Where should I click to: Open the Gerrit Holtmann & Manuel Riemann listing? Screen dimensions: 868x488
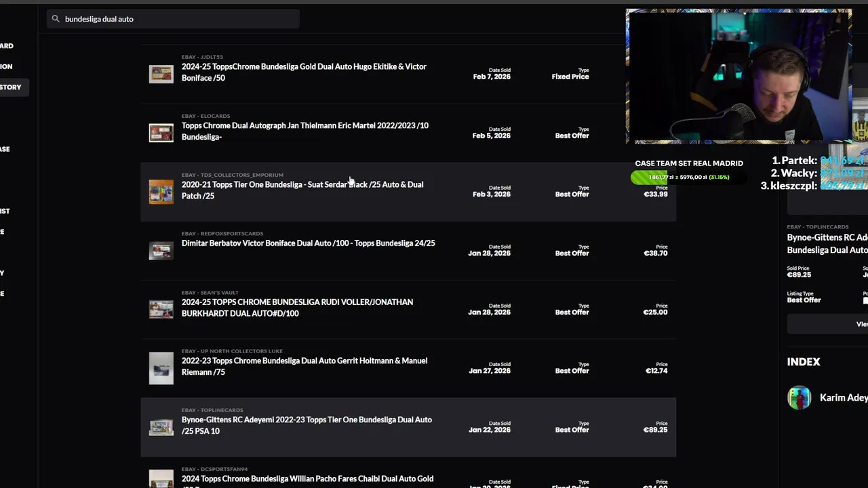click(x=304, y=366)
